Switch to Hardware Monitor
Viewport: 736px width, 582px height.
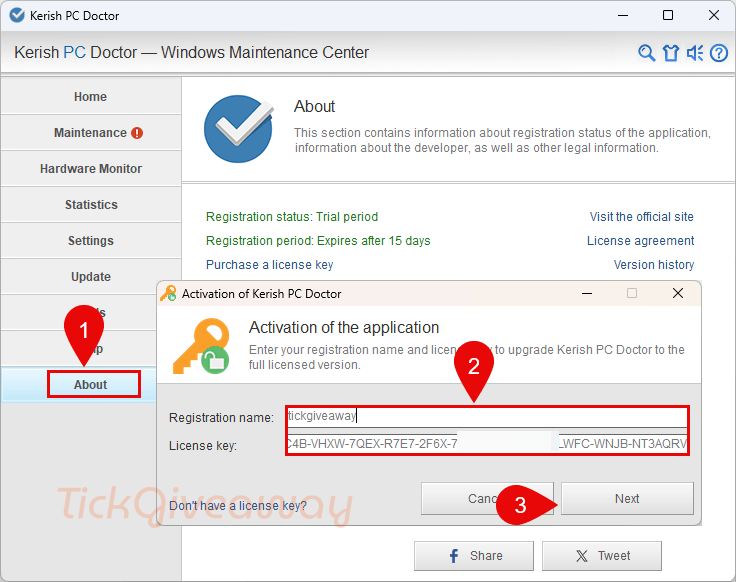pyautogui.click(x=91, y=168)
